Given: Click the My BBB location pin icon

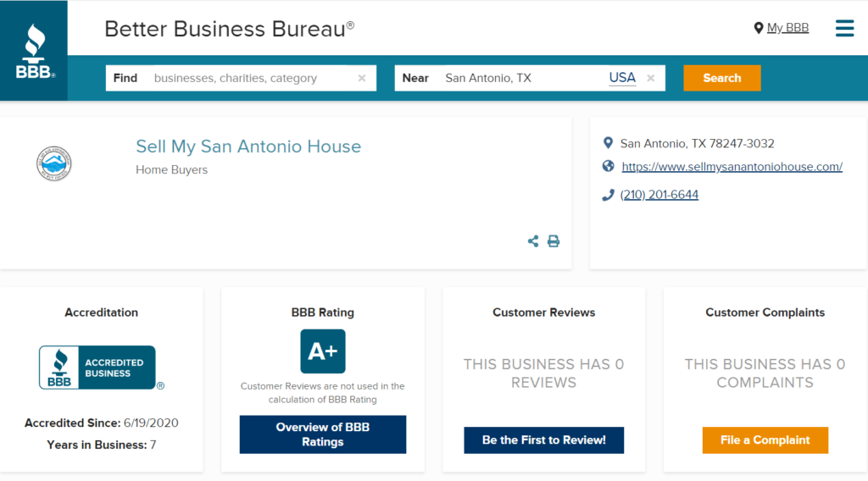Looking at the screenshot, I should 759,28.
